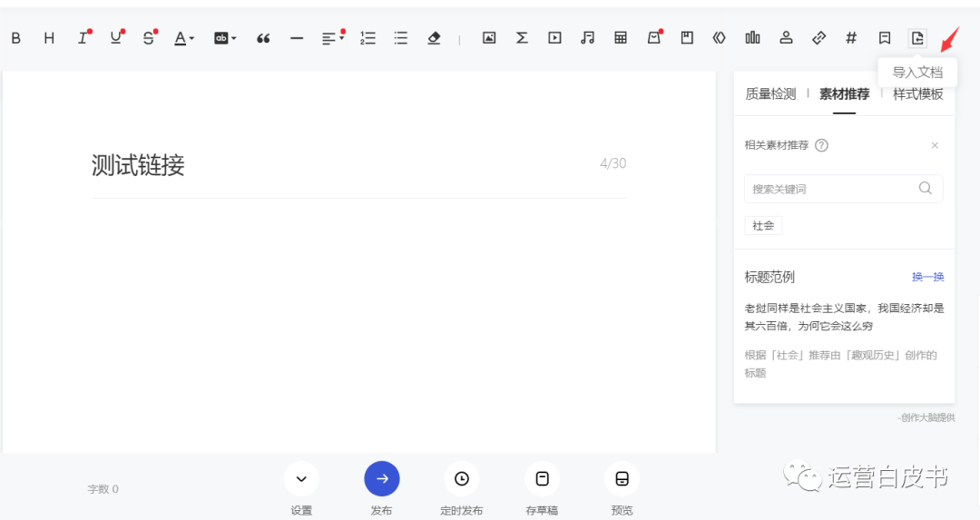Expand the text alignment dropdown
980x520 pixels.
(x=332, y=38)
